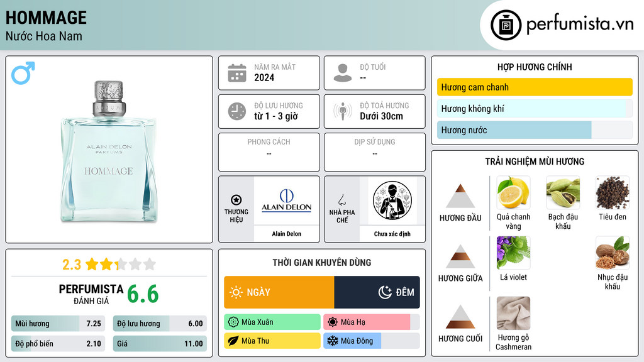Screen dimensions: 644x362
Task: Open the Nhục đậu khấu nutmeg image
Action: [613, 253]
